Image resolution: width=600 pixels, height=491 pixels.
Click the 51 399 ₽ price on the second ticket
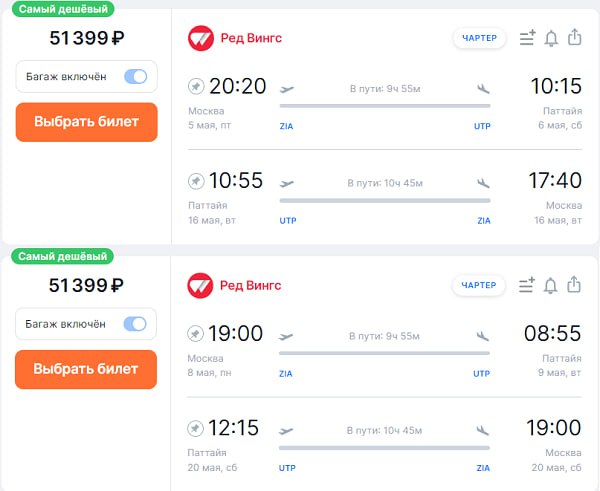86,286
